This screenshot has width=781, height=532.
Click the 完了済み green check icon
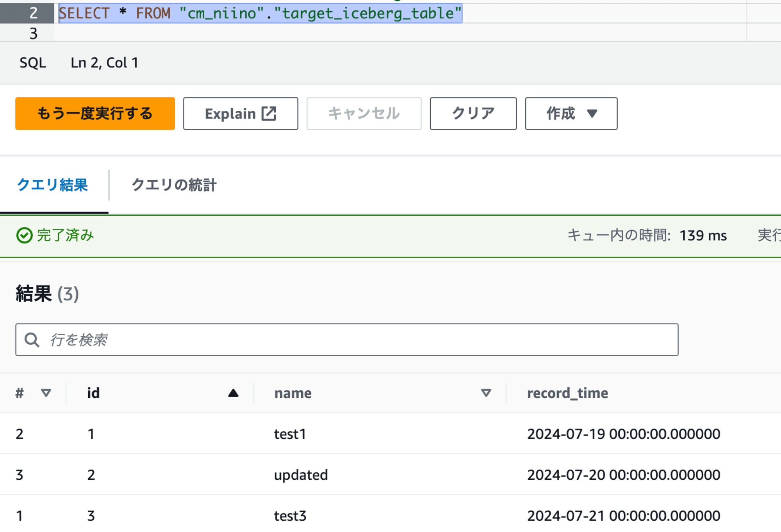click(24, 235)
